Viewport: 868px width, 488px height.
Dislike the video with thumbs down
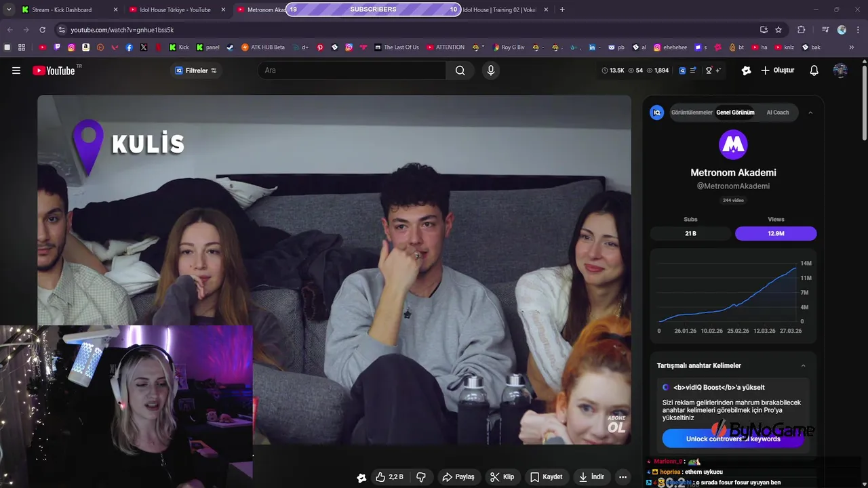(421, 477)
